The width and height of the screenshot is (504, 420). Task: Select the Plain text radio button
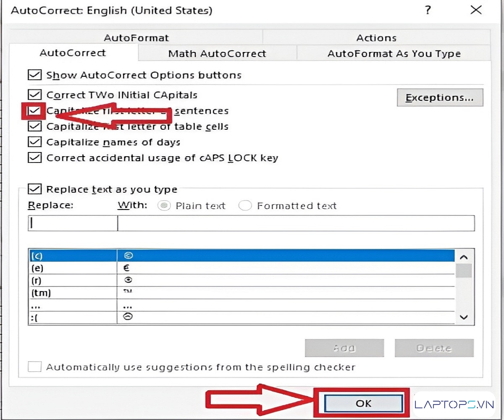coord(165,206)
